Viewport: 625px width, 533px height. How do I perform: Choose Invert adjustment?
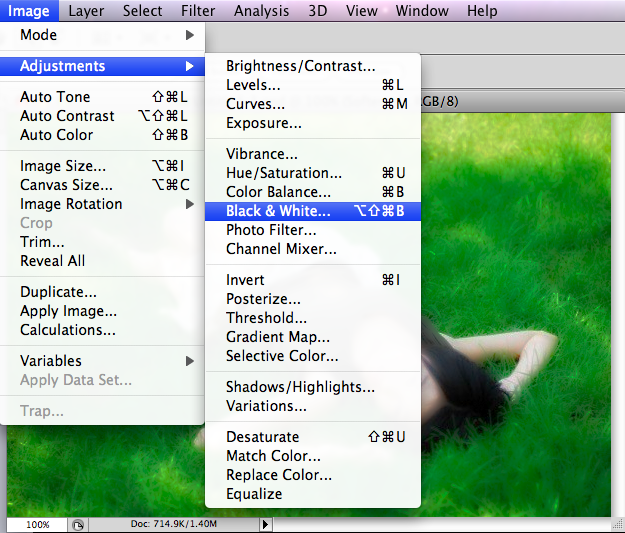click(x=313, y=280)
